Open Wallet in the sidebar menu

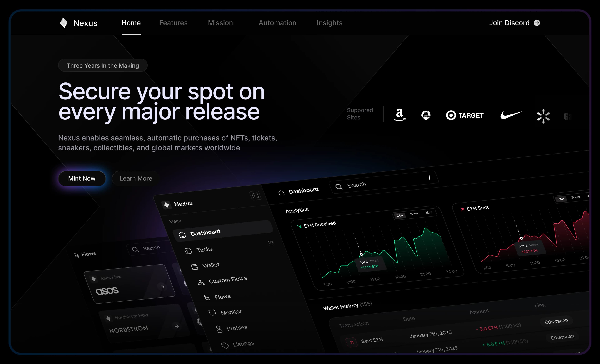[211, 265]
